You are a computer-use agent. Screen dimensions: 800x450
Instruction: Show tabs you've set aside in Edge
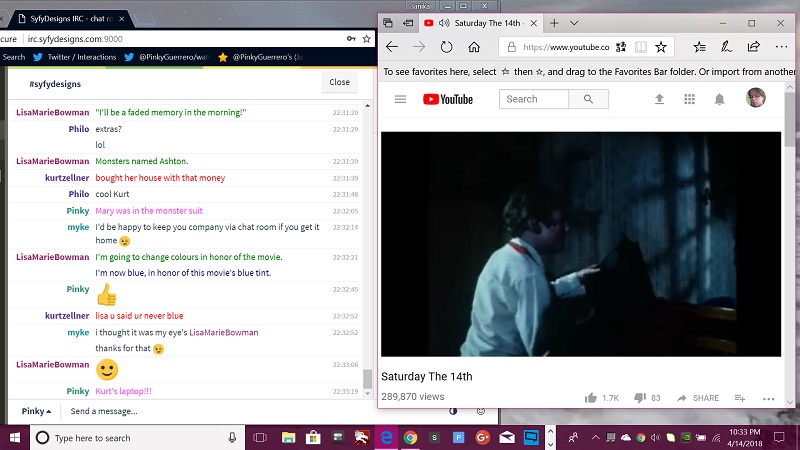(x=388, y=23)
